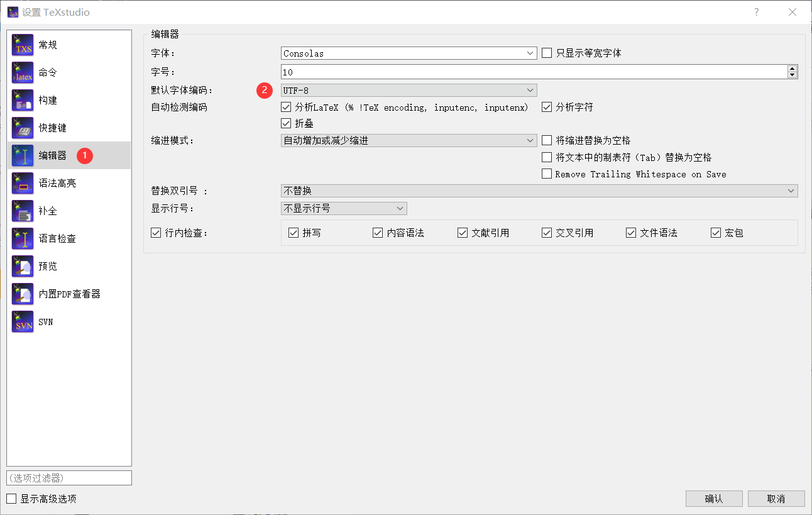The width and height of the screenshot is (812, 515).
Task: Click the 命令 latex icon
Action: pyautogui.click(x=23, y=73)
